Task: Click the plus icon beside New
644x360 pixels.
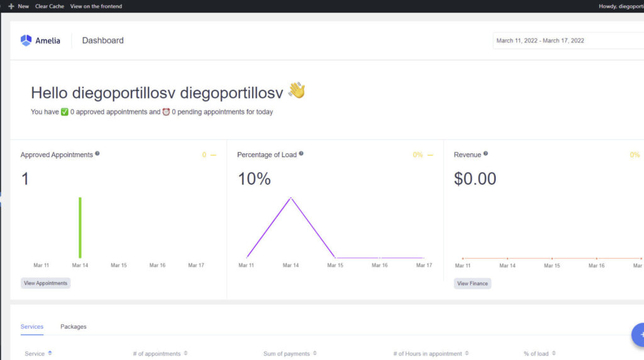Action: tap(11, 6)
